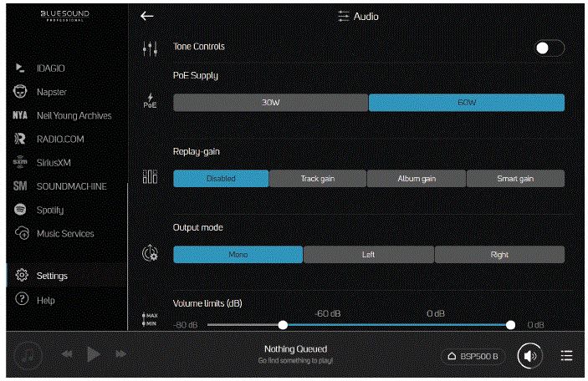Click the album art music note placeholder
Viewport: 588px width, 381px height.
[x=28, y=354]
